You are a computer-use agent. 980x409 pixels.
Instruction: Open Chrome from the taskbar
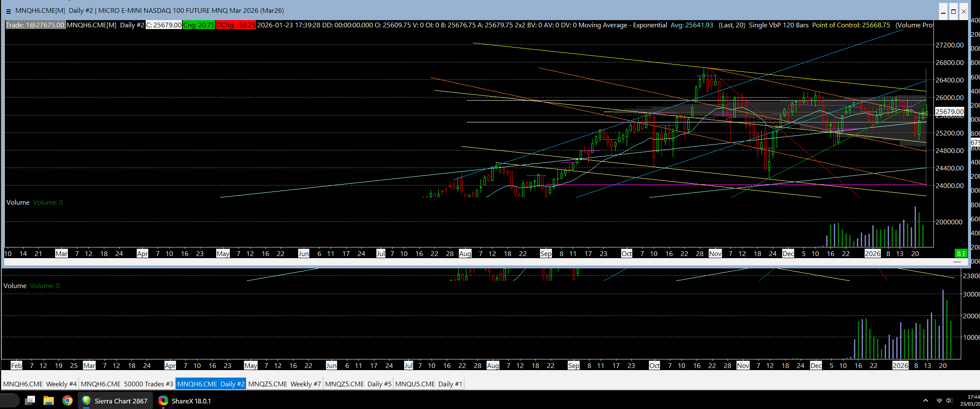point(67,400)
